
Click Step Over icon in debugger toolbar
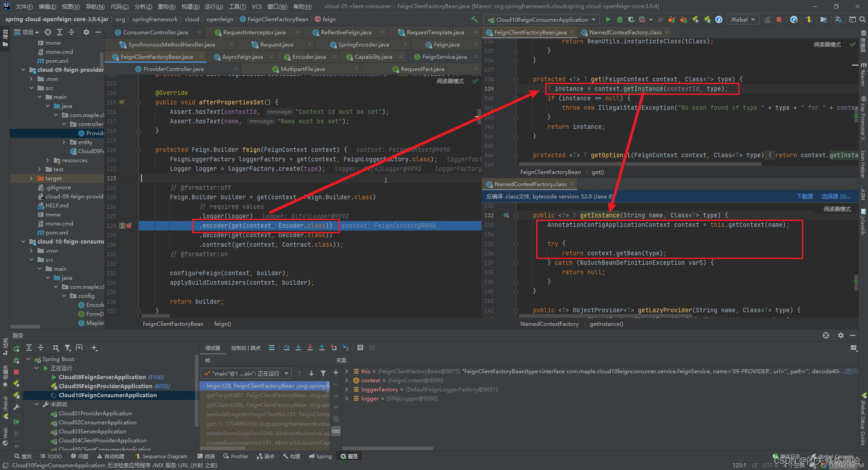point(287,348)
